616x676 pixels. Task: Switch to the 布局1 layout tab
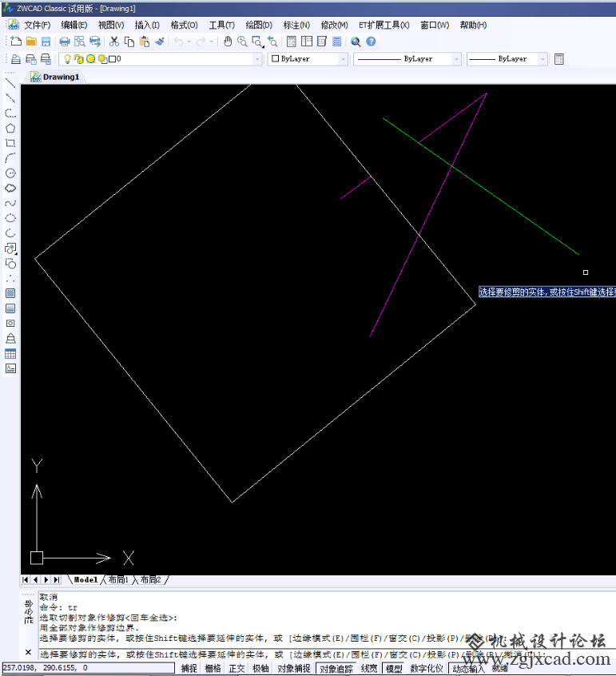pos(118,580)
